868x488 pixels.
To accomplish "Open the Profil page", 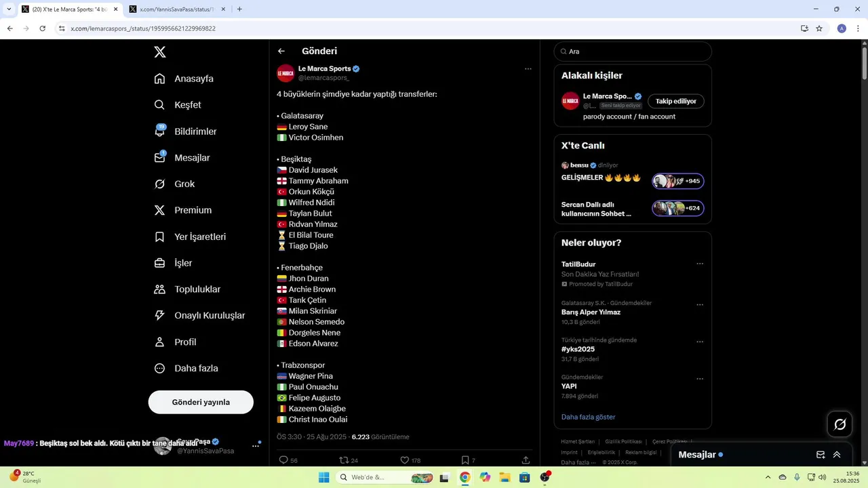I will [x=175, y=342].
